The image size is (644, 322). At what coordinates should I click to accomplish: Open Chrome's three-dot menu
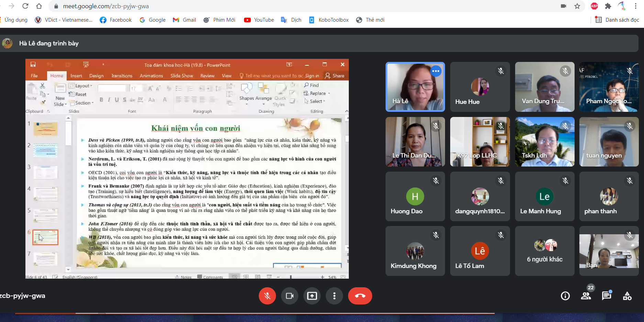coord(635,6)
